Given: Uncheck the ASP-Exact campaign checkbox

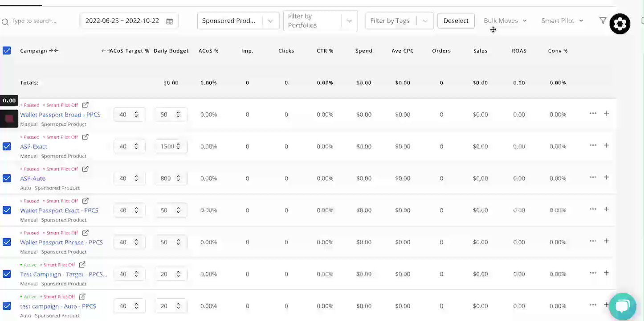Looking at the screenshot, I should pos(7,146).
